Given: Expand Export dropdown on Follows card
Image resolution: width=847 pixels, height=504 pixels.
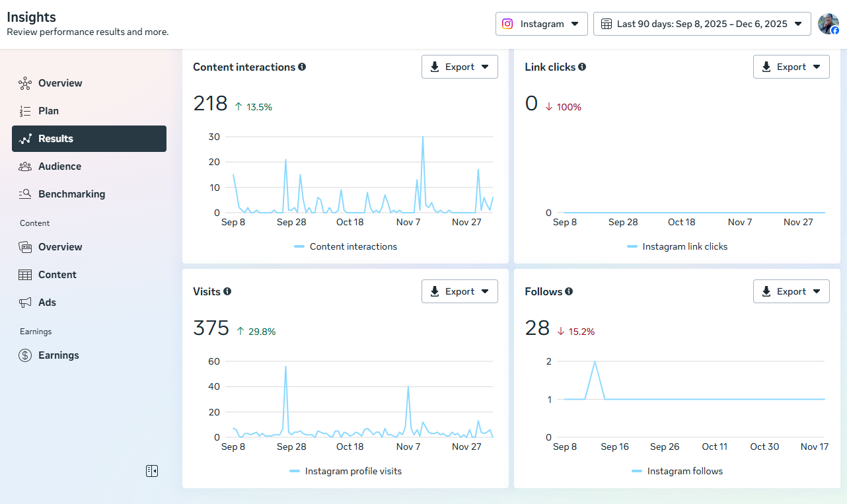Looking at the screenshot, I should coord(791,291).
